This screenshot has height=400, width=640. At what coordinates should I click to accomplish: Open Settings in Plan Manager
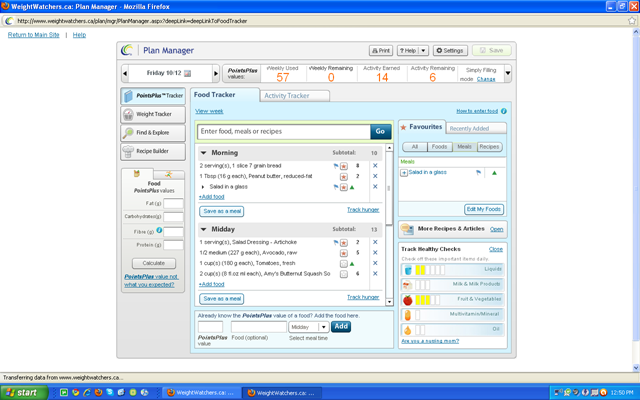coord(450,51)
